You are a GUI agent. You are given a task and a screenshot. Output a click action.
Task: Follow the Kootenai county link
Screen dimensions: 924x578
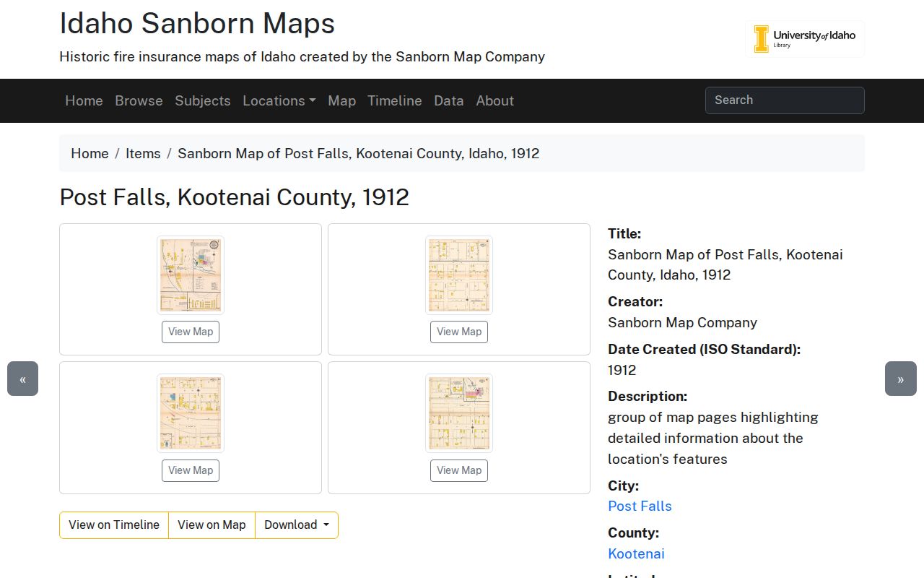[636, 554]
